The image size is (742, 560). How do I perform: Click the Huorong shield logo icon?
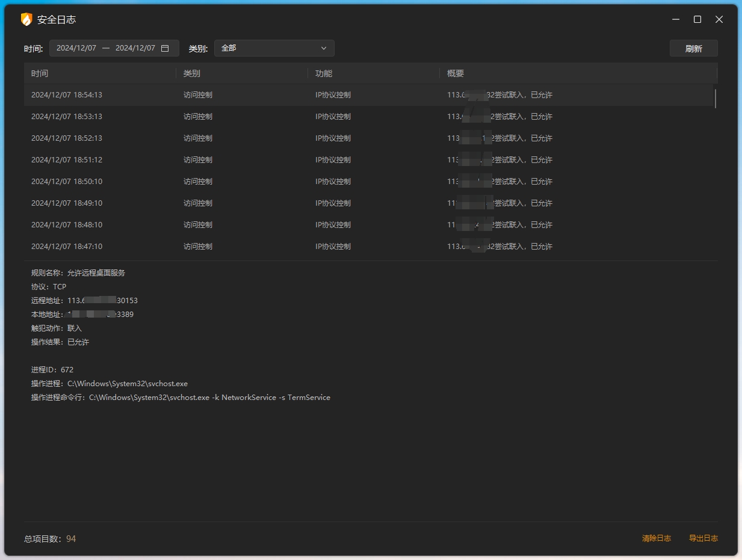coord(26,19)
